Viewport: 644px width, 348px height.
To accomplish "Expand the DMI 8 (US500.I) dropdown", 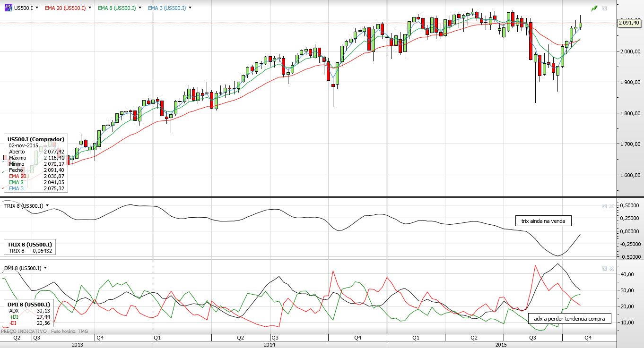I will (x=45, y=268).
